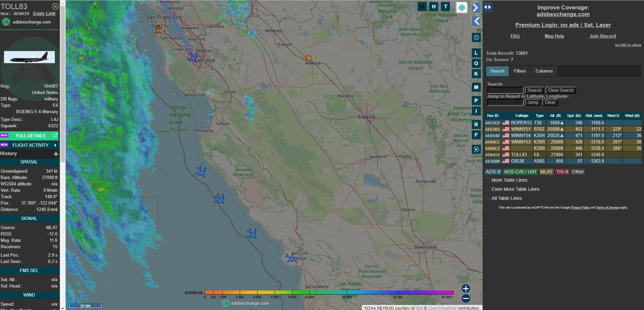This screenshot has width=644, height=310.
Task: Zoom out with the minus map button
Action: [466, 298]
